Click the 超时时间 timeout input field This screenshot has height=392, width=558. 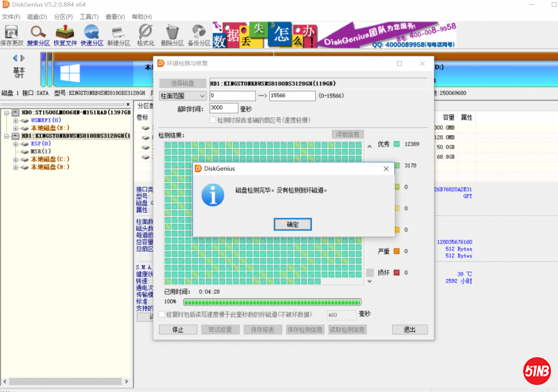[223, 108]
